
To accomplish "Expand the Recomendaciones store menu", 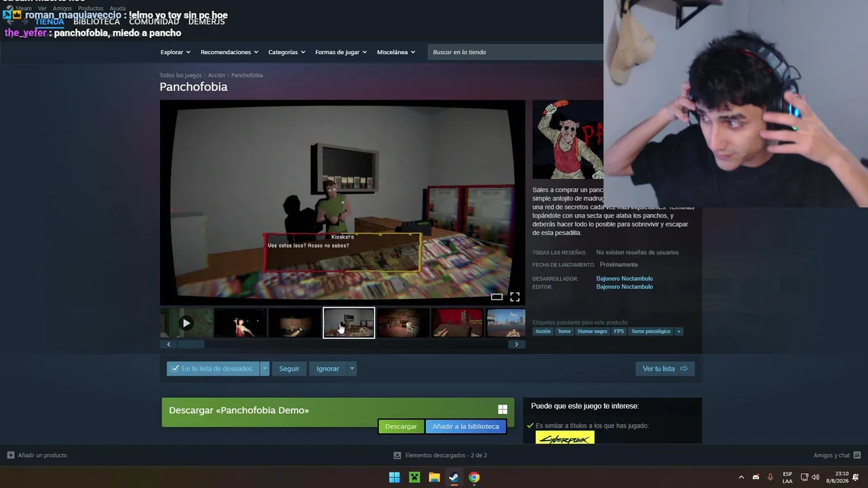I will [229, 52].
